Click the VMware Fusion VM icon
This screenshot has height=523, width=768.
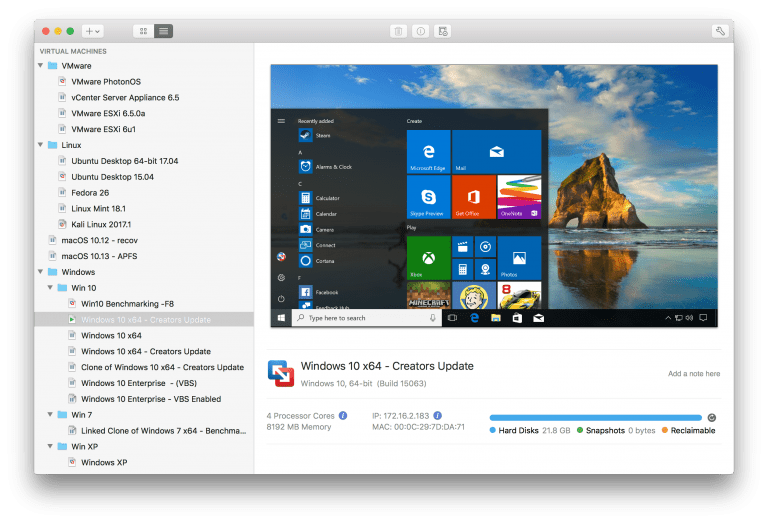[x=281, y=374]
